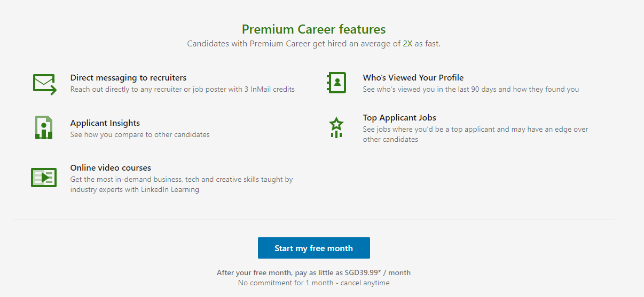The height and width of the screenshot is (297, 644).
Task: Click the envelope icon for direct messaging
Action: (44, 84)
